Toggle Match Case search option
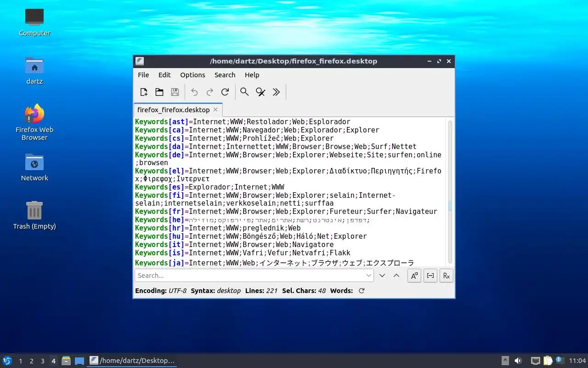This screenshot has height=368, width=588. coord(414,276)
